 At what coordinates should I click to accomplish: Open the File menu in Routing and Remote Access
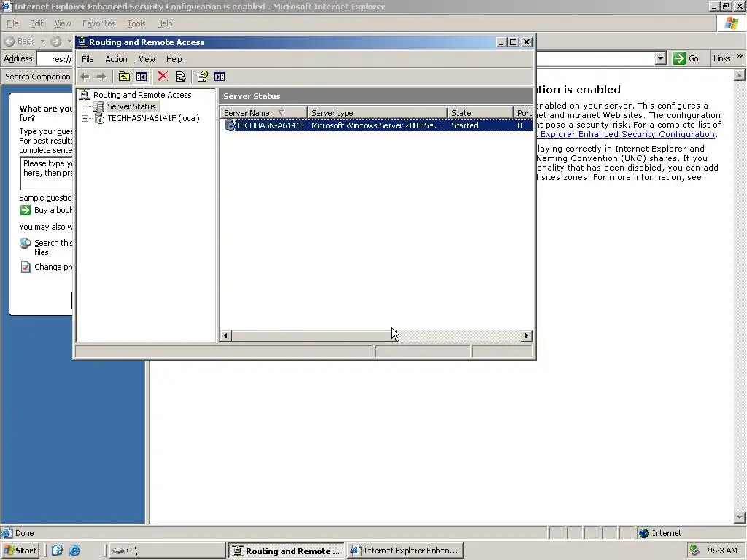[88, 59]
